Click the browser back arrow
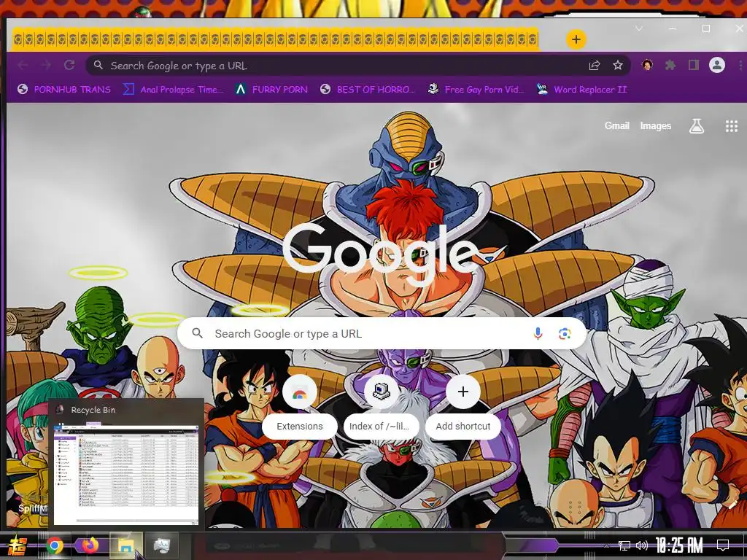 click(x=23, y=65)
